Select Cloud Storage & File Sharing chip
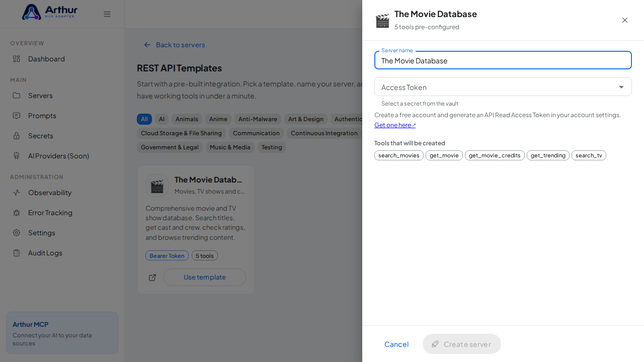This screenshot has height=362, width=644. (x=181, y=133)
